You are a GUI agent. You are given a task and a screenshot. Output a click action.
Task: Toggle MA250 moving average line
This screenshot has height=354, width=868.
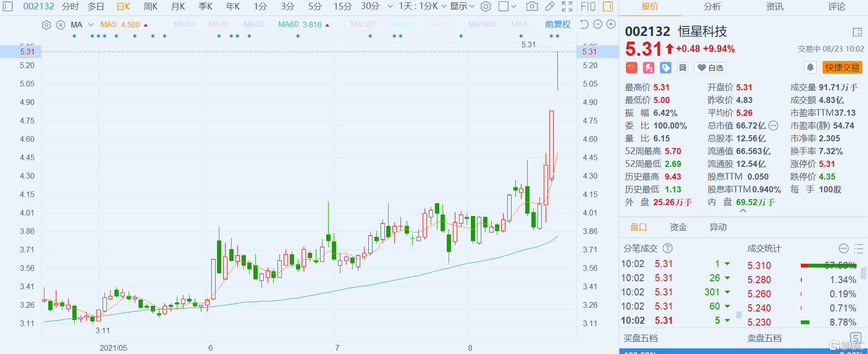click(403, 25)
